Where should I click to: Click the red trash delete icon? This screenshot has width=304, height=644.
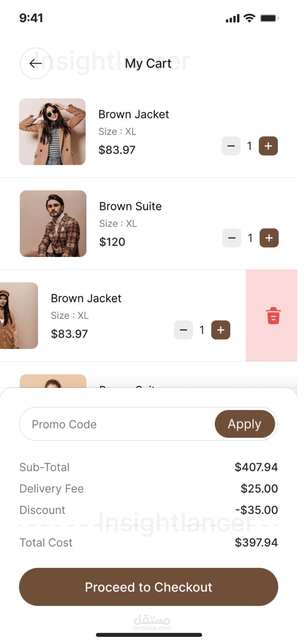click(273, 316)
